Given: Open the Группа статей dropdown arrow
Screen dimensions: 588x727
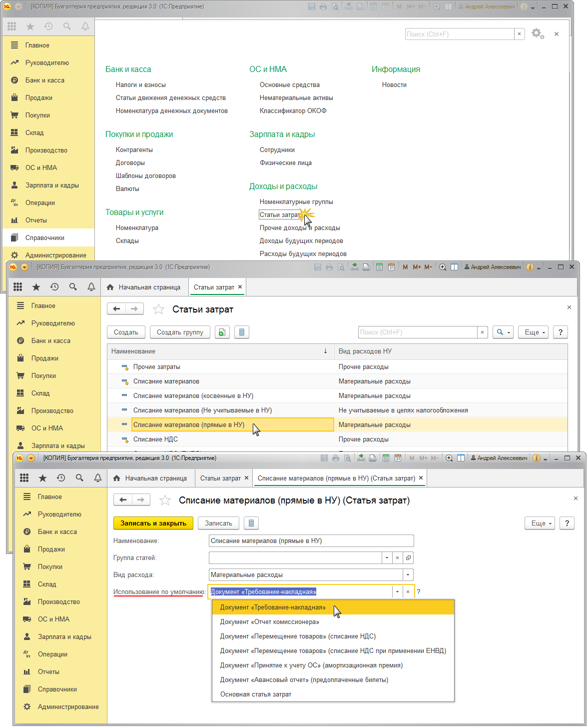Looking at the screenshot, I should (387, 558).
